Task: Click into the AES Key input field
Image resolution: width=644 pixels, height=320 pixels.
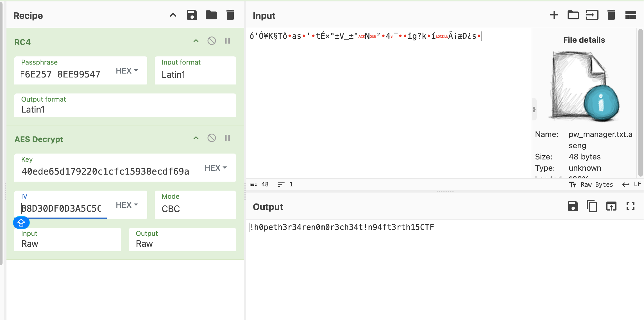Action: coord(105,171)
